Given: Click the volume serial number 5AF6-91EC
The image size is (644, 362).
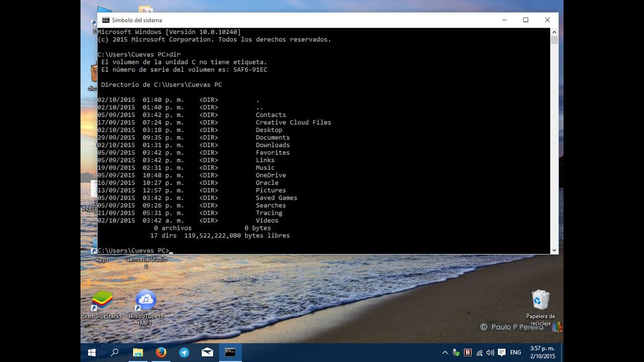Looking at the screenshot, I should pyautogui.click(x=250, y=70).
